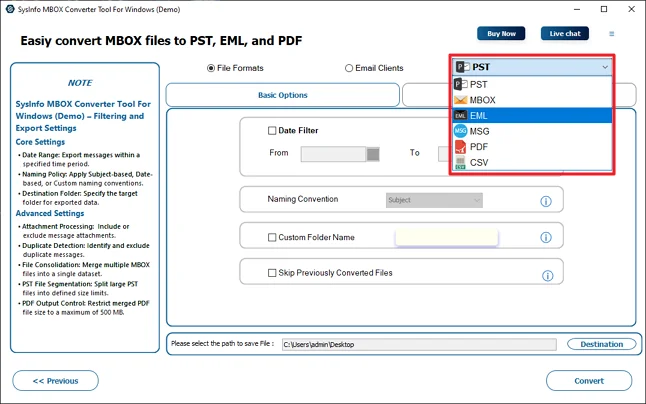Choose PDF as output format
The image size is (646, 404).
532,147
